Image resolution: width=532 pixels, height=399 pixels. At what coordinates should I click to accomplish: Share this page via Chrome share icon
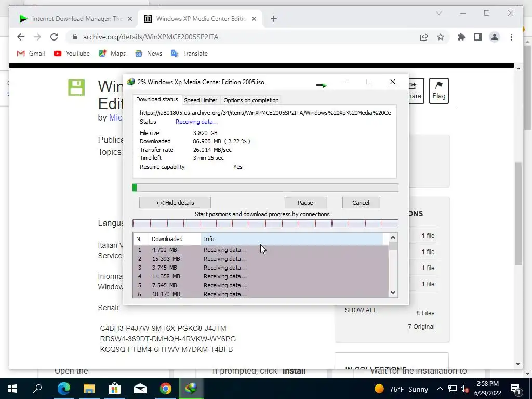click(x=424, y=37)
